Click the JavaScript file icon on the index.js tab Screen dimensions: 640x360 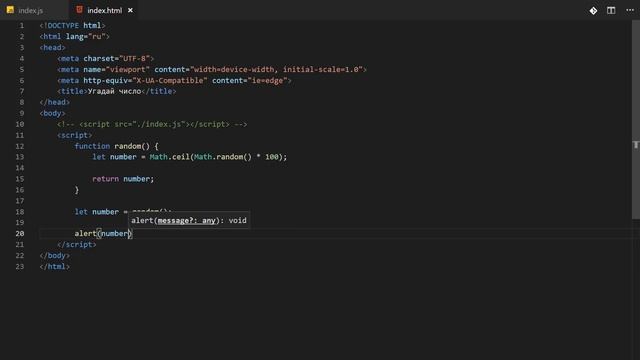[10, 10]
